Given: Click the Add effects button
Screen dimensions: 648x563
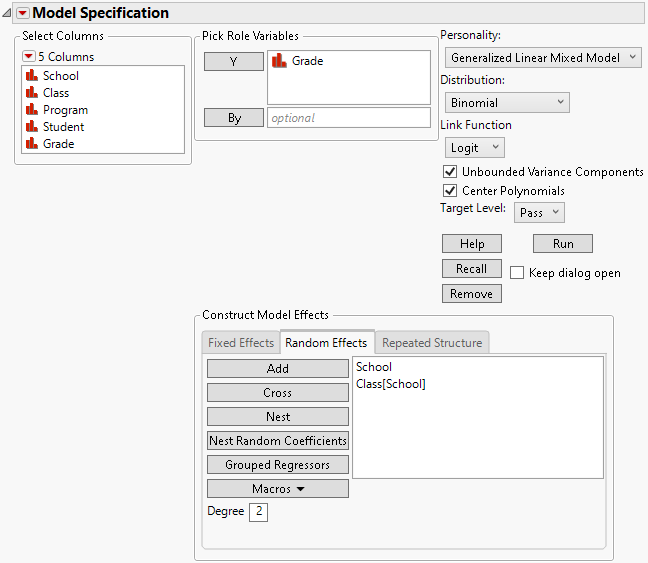Looking at the screenshot, I should [278, 368].
